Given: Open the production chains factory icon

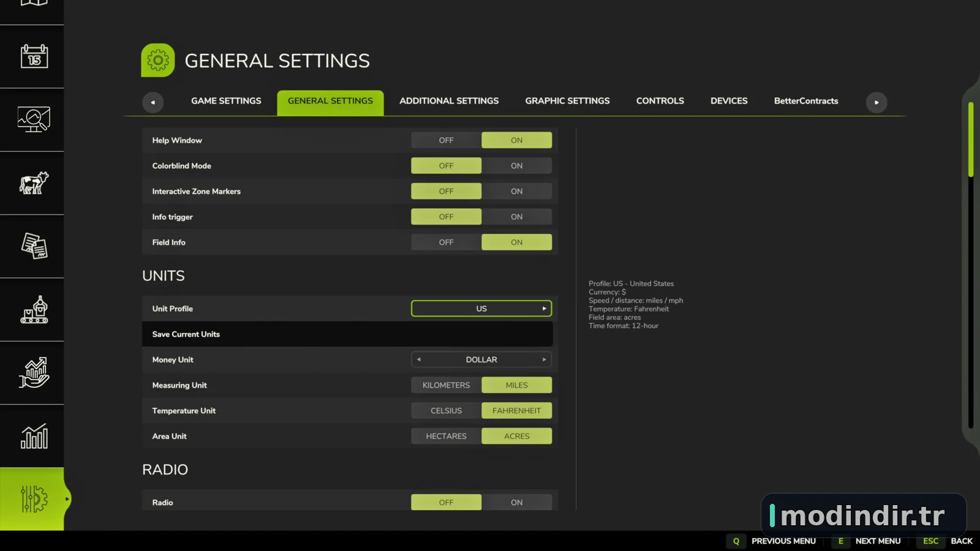Looking at the screenshot, I should (34, 310).
